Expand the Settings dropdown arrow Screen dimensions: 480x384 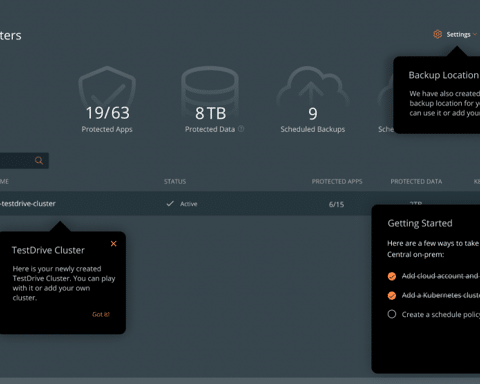475,34
